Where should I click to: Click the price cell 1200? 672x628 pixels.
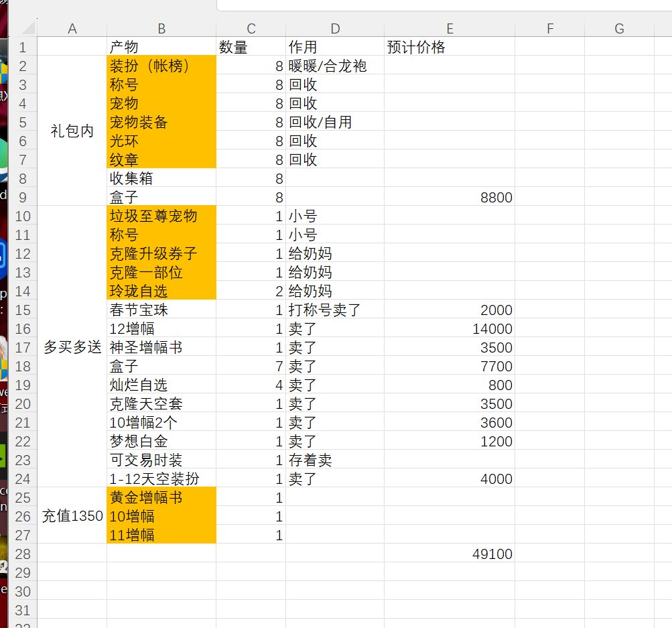(450, 440)
